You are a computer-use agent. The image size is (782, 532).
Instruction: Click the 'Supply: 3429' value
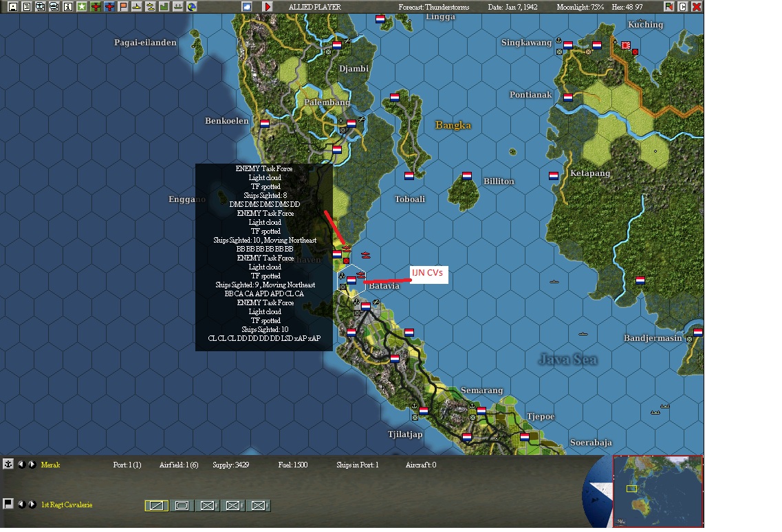[x=231, y=465]
